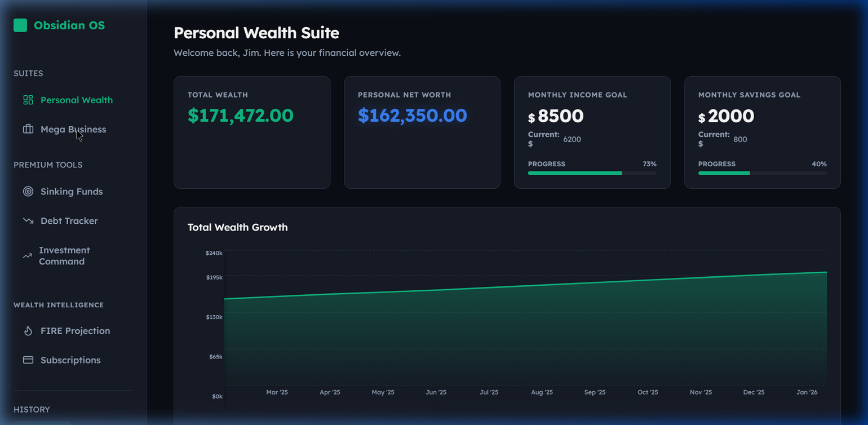Click the Jan '26 axis label
This screenshot has height=425, width=868.
[x=807, y=392]
